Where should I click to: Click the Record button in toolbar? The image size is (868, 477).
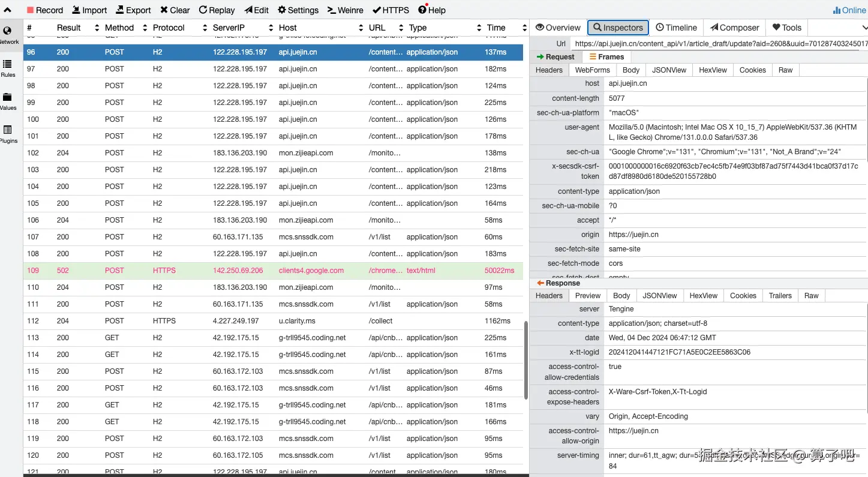point(45,10)
